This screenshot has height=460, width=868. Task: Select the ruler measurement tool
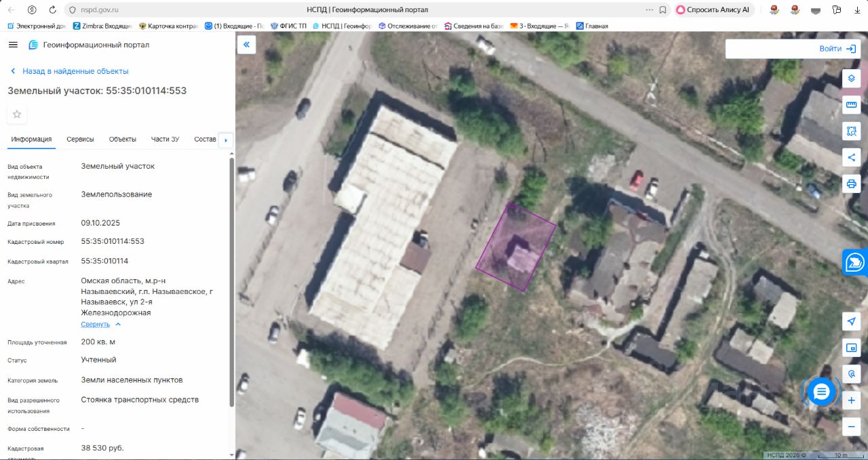tap(851, 105)
